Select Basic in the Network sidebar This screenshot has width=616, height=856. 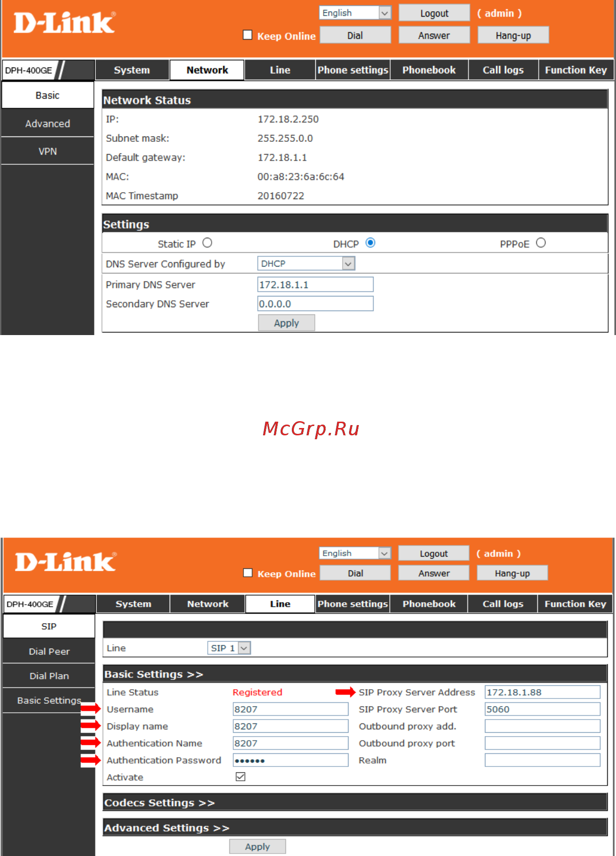click(x=47, y=95)
